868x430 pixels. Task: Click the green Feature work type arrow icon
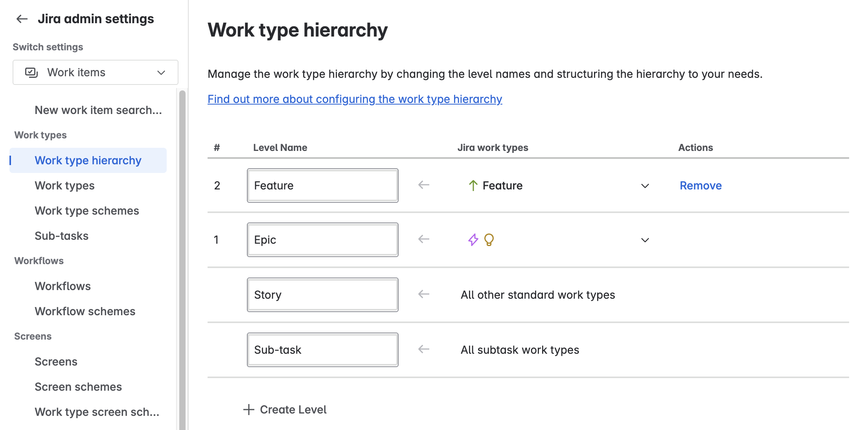(473, 186)
